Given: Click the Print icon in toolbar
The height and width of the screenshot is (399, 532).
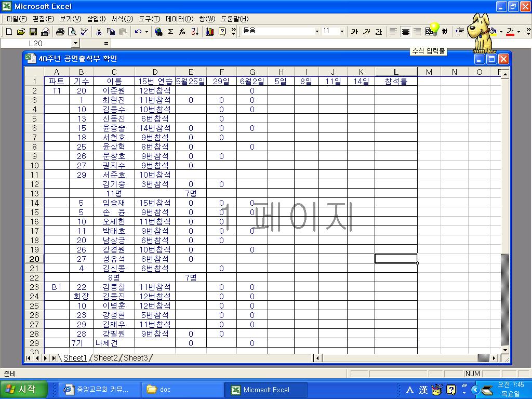Looking at the screenshot, I should [x=60, y=32].
